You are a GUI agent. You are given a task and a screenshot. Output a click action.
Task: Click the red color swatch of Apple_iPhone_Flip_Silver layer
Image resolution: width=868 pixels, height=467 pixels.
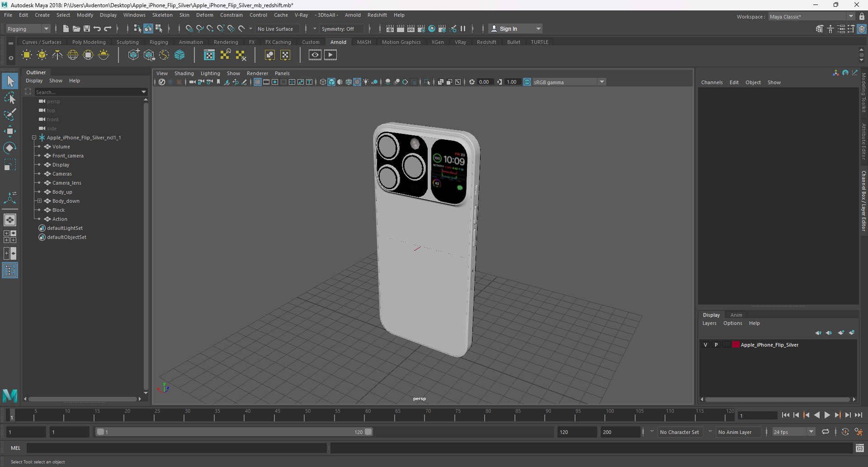736,345
